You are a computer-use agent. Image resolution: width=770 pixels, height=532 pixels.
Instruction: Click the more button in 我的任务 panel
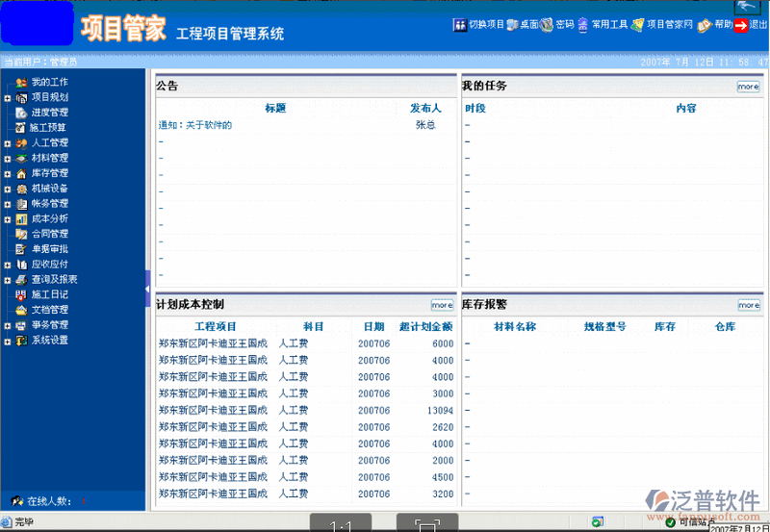[x=748, y=87]
